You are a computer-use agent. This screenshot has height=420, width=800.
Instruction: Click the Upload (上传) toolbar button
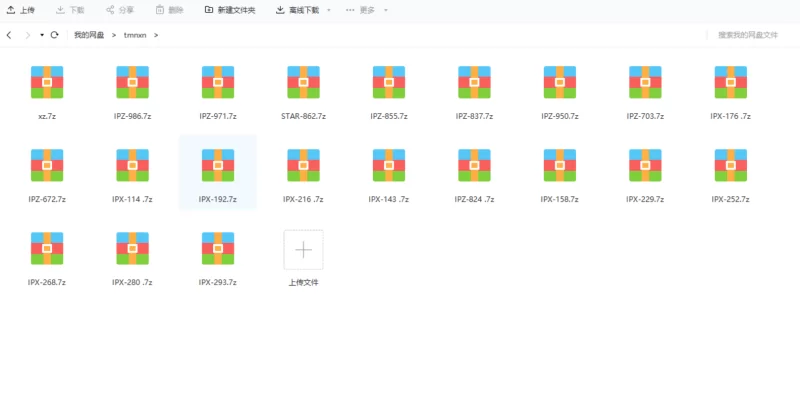click(20, 10)
